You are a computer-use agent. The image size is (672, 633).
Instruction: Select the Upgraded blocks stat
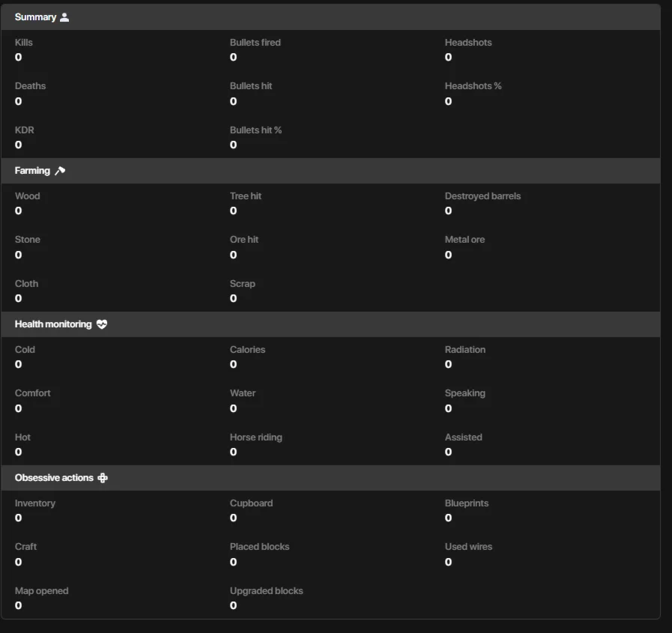pyautogui.click(x=267, y=591)
